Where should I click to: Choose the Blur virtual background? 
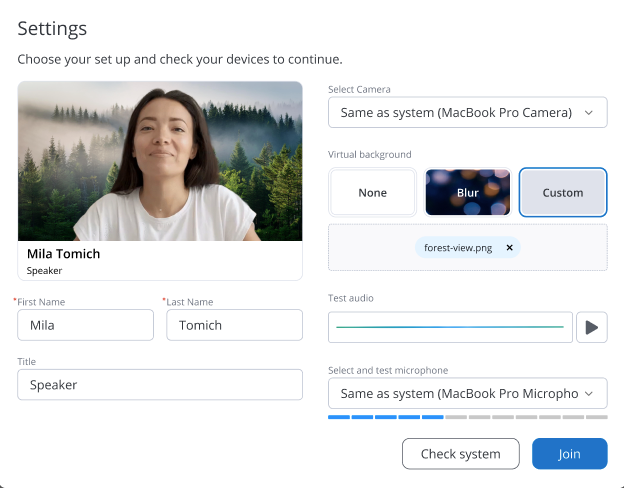tap(468, 192)
